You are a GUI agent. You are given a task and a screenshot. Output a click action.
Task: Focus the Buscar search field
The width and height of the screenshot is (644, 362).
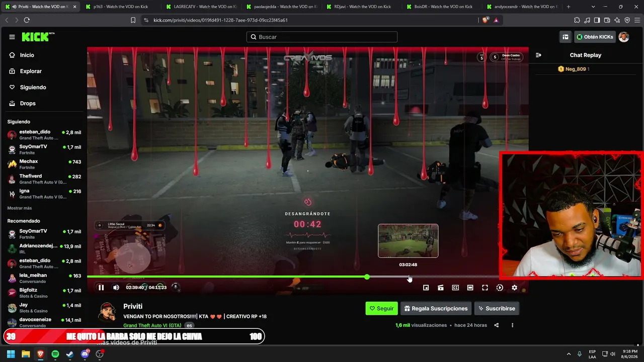tap(322, 37)
